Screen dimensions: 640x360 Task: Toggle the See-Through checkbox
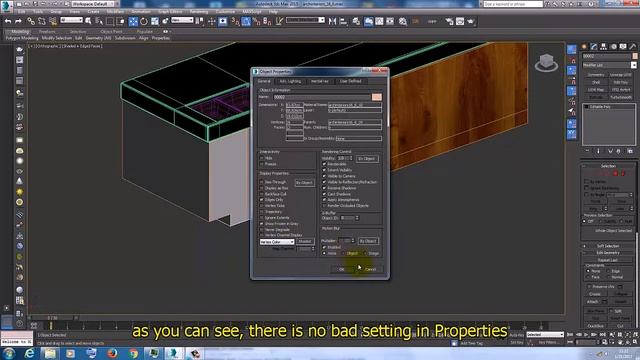click(x=262, y=182)
